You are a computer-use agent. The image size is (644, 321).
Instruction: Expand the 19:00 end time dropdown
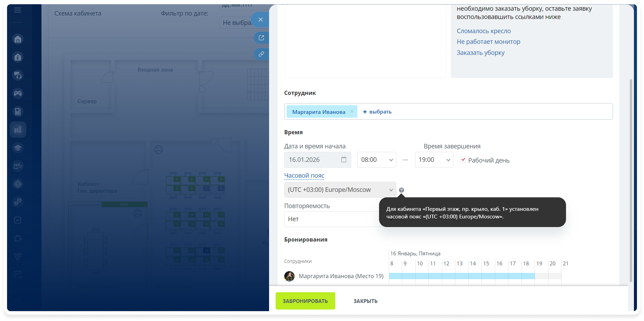434,160
